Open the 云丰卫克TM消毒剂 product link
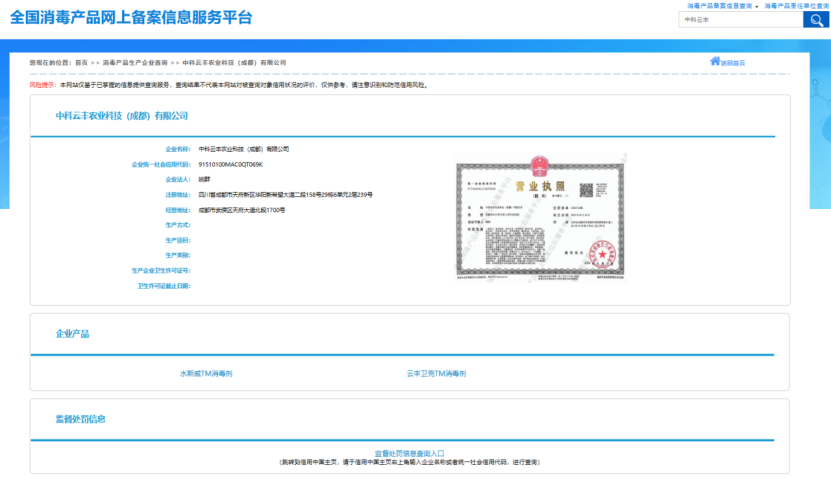 [436, 374]
